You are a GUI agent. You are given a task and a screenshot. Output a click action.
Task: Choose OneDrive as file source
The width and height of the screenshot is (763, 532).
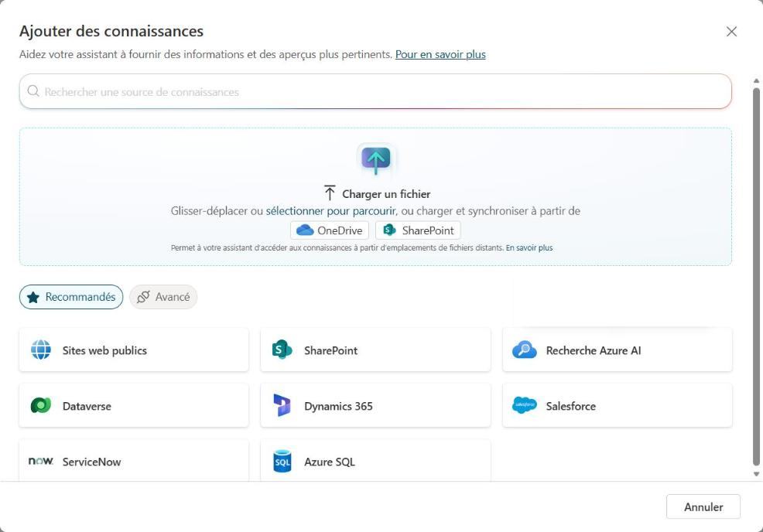(x=330, y=230)
